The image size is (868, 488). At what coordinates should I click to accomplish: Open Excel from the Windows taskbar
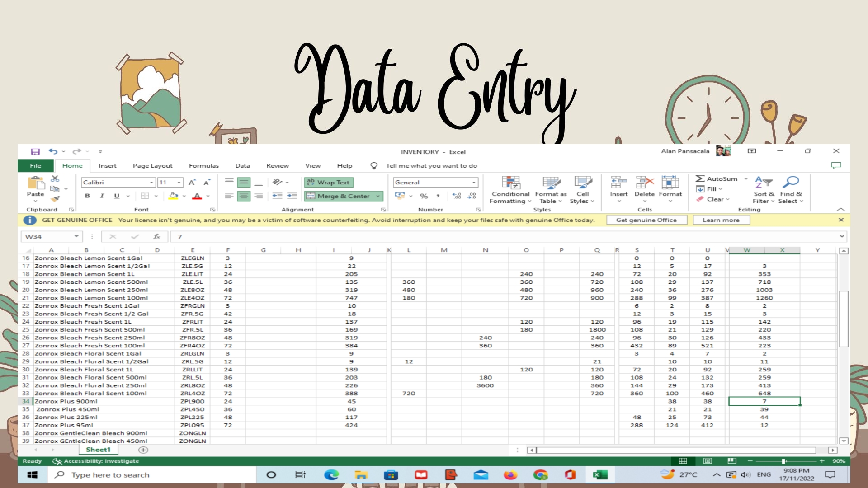pos(600,474)
